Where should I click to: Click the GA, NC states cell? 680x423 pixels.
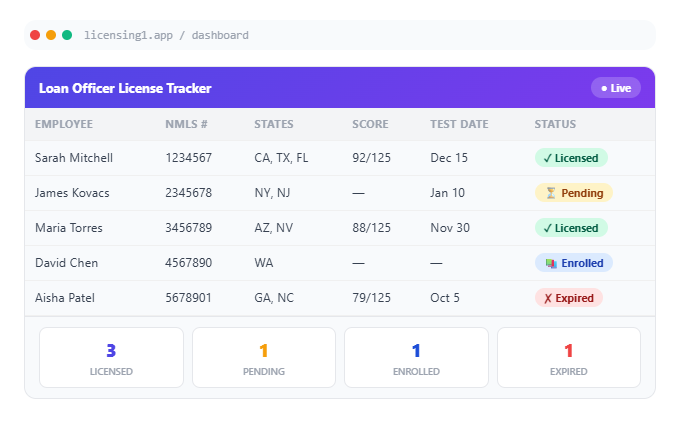coord(274,298)
